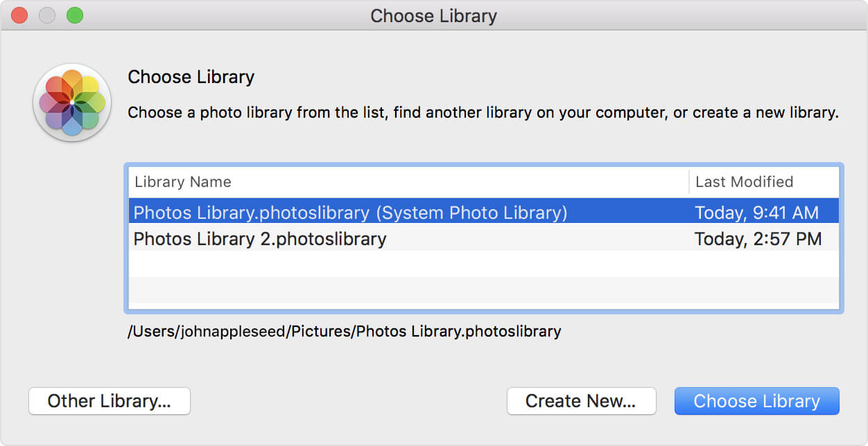Sort the list by Last Modified

[x=744, y=181]
